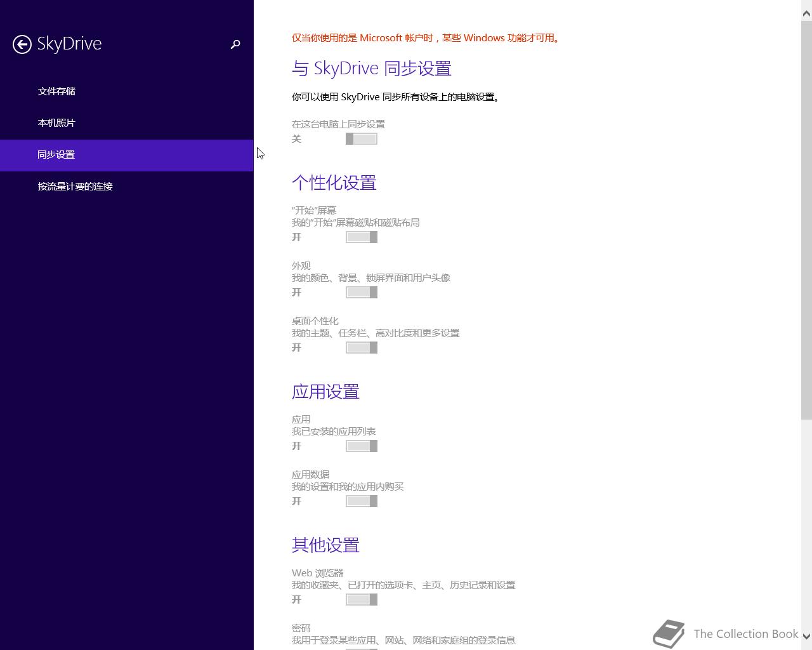Viewport: 812px width, 650px height.
Task: Open 按流量计费的连接 settings
Action: coord(75,187)
